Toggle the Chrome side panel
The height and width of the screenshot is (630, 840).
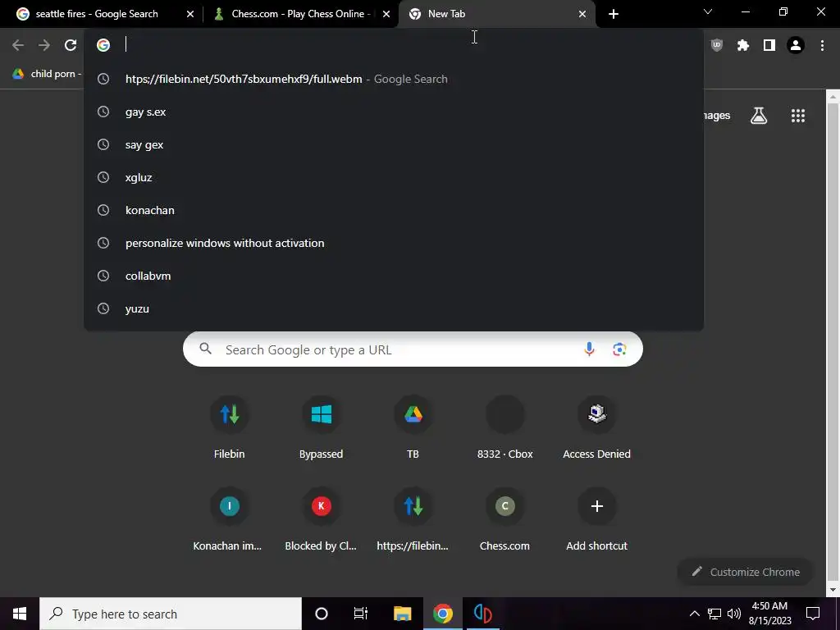tap(769, 46)
